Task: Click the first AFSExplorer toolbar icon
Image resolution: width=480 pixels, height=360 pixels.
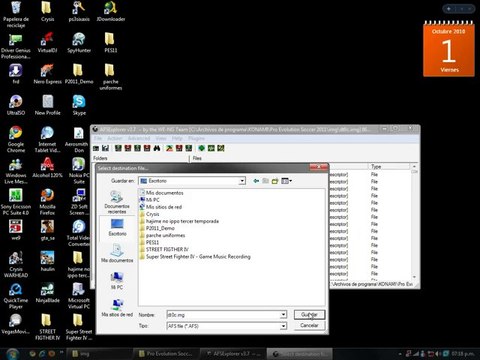Action: 96,148
